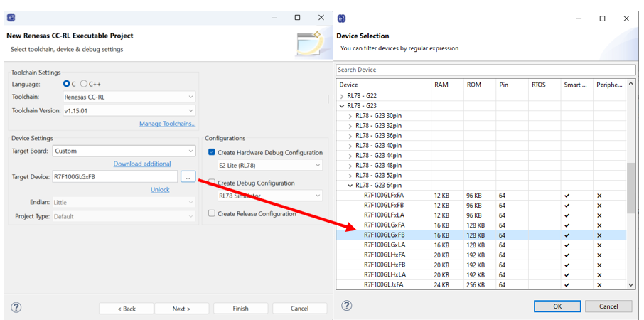Expand the RL78 - G23 52pin node
The width and height of the screenshot is (644, 320).
(x=350, y=176)
